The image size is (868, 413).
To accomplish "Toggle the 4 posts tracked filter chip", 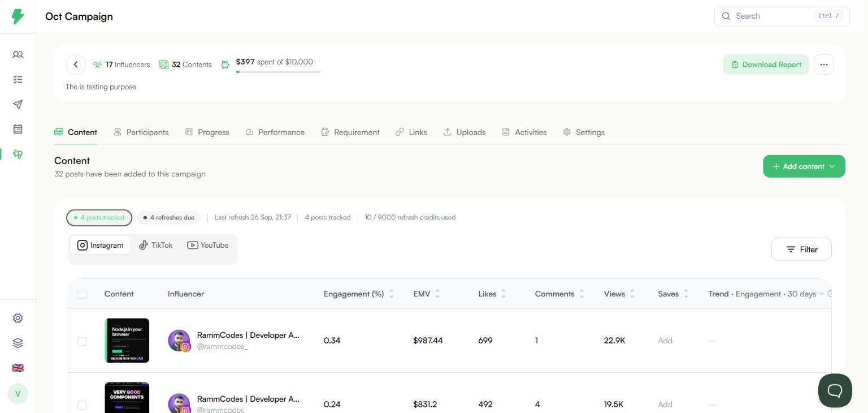I will [x=99, y=218].
